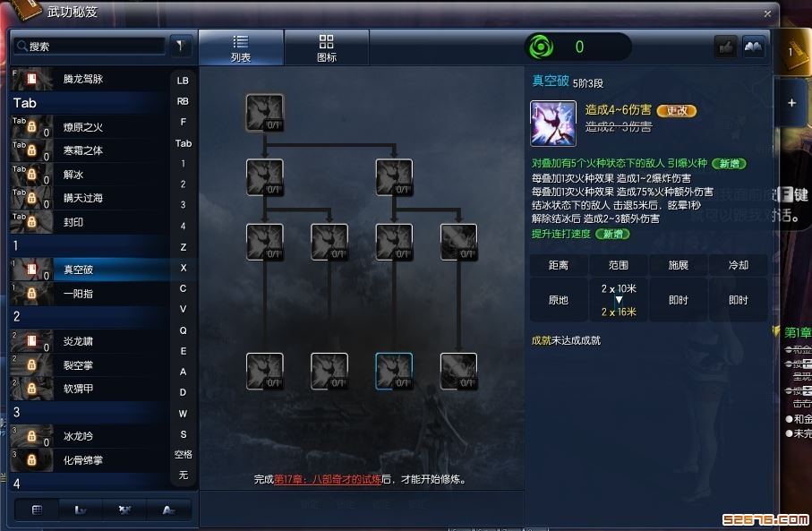Switch to the 图标 icon view tab

tap(326, 48)
